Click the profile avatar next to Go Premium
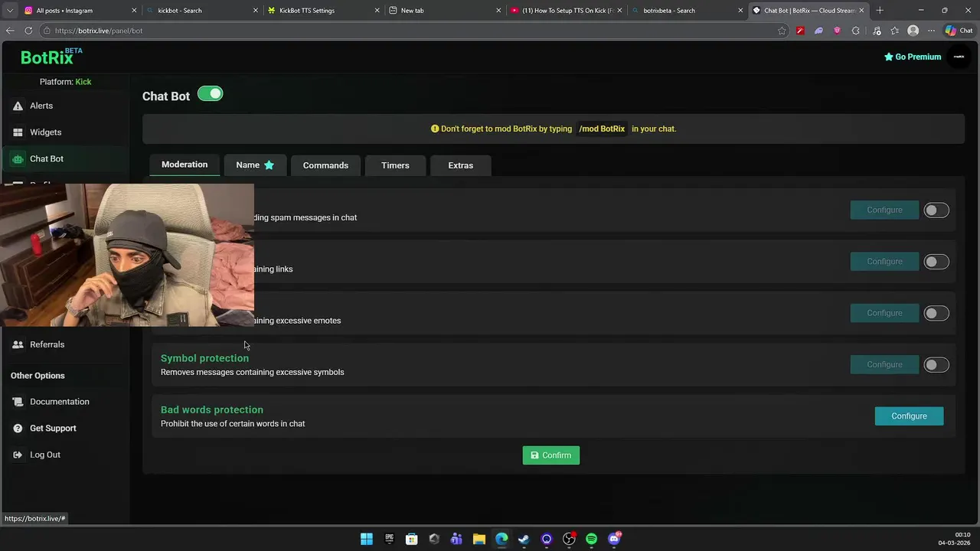 959,57
